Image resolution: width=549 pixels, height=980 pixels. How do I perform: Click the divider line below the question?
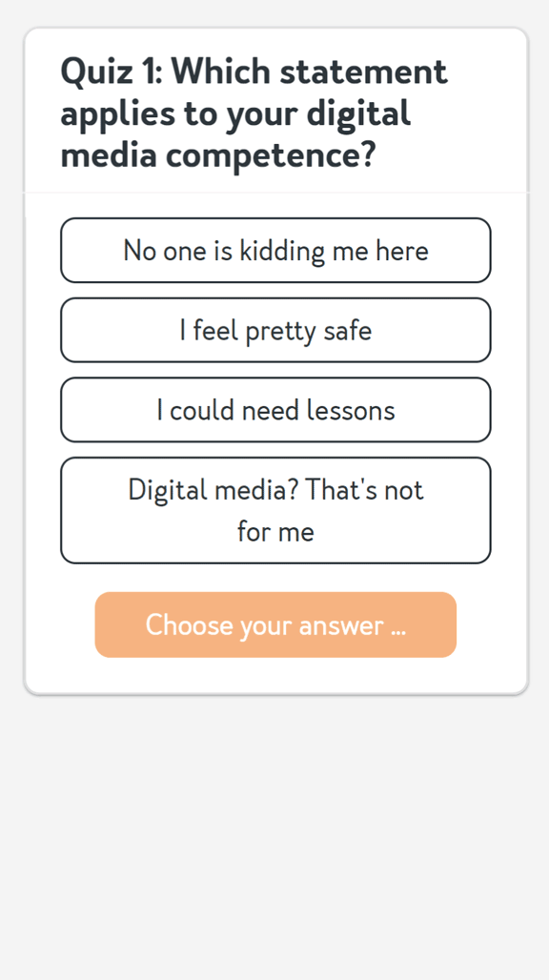275,192
